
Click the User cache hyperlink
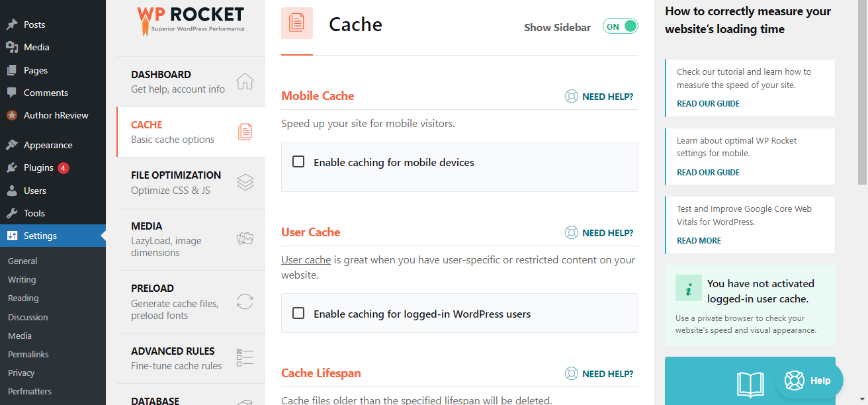point(306,260)
